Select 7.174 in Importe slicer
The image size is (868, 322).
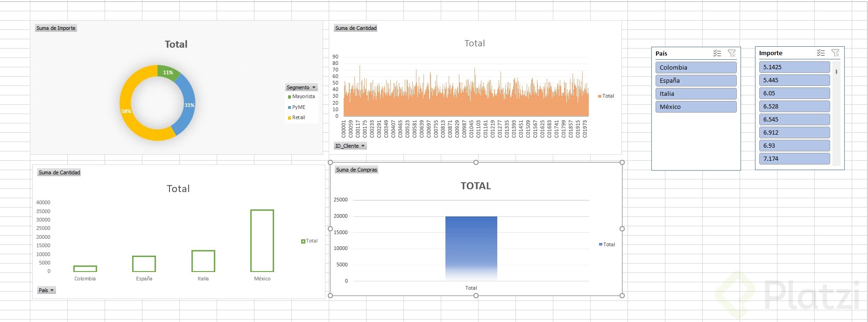click(x=794, y=158)
